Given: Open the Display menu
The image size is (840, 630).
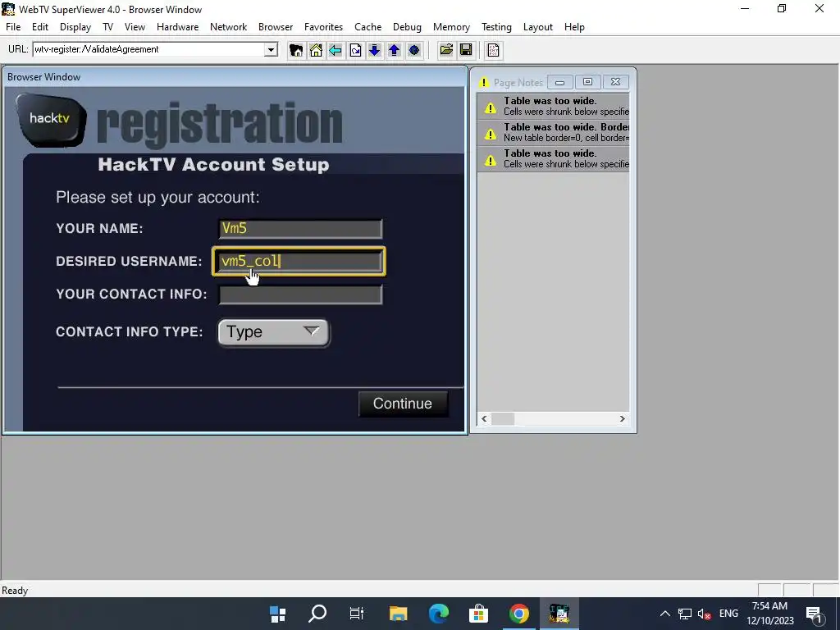Looking at the screenshot, I should 75,27.
